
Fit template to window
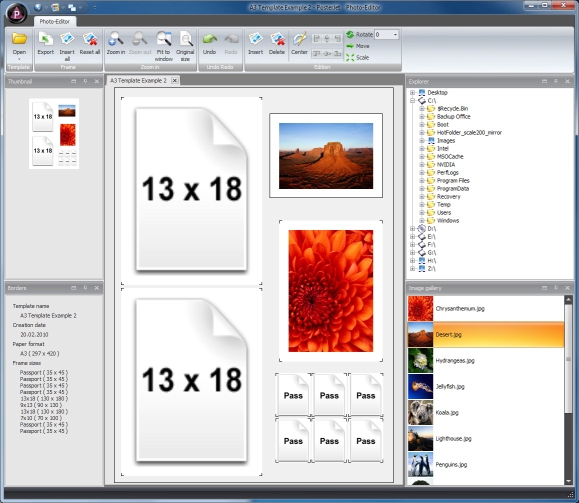click(x=164, y=47)
